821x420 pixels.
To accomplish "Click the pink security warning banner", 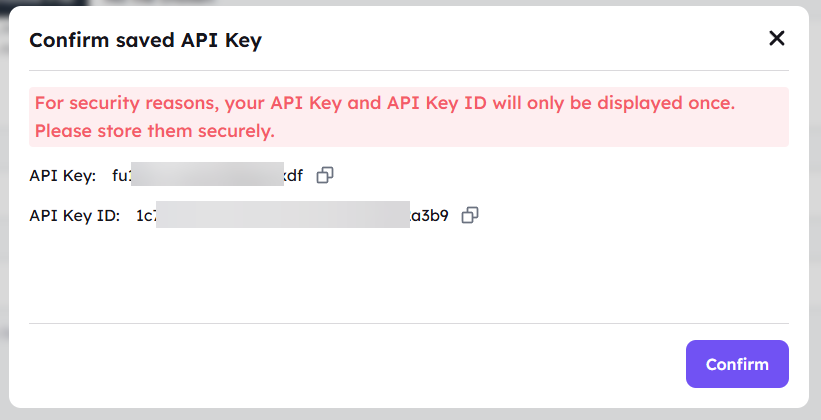I will click(x=409, y=117).
